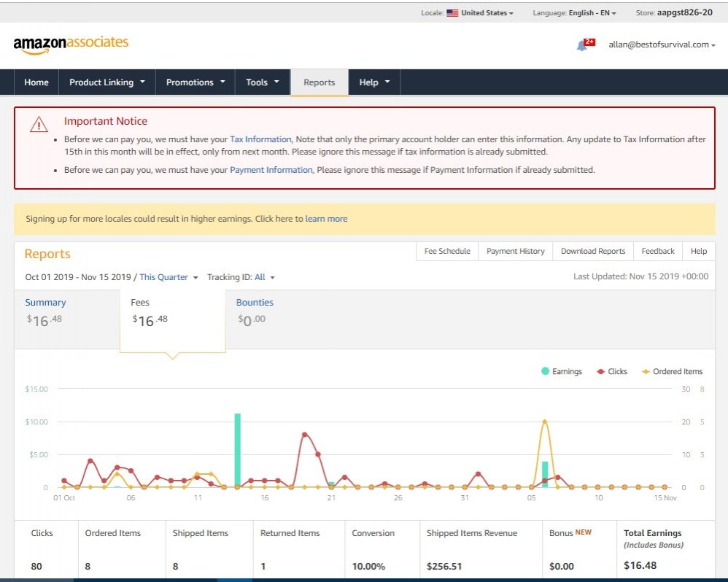Click the Amazon Associates logo

71,44
